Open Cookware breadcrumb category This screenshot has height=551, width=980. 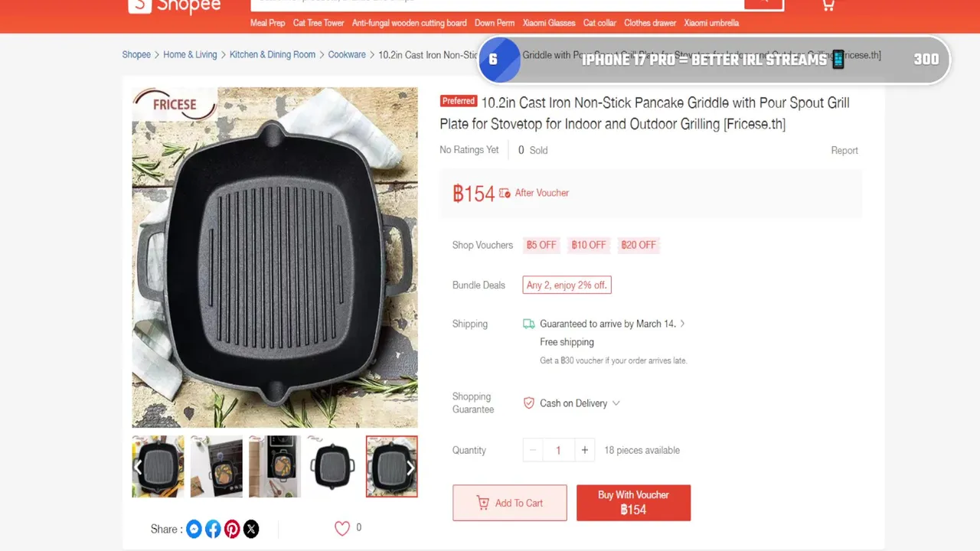click(x=347, y=54)
